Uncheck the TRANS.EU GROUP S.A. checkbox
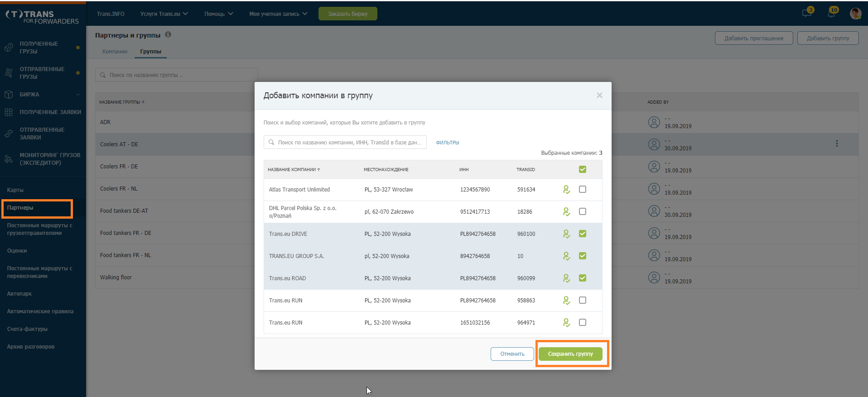 point(583,256)
